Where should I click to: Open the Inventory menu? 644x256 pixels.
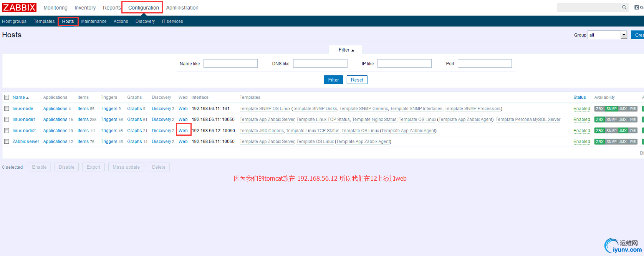[x=85, y=8]
